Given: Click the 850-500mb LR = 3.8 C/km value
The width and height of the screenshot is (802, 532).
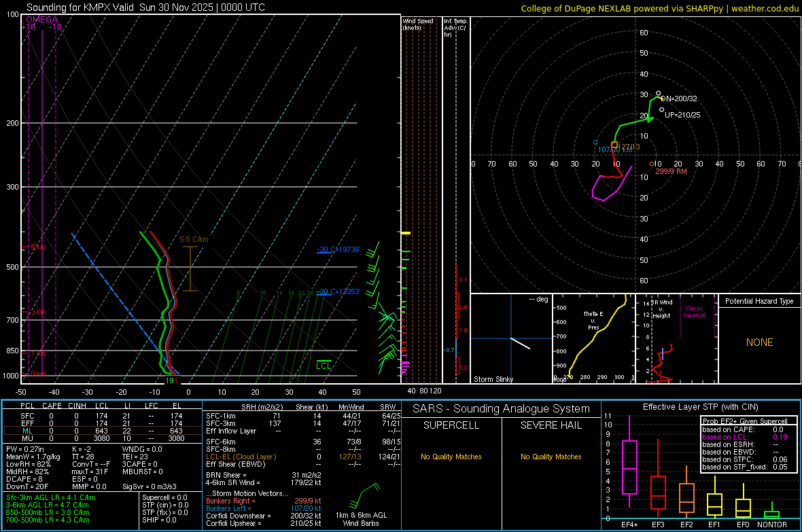Looking at the screenshot, I should point(48,512).
